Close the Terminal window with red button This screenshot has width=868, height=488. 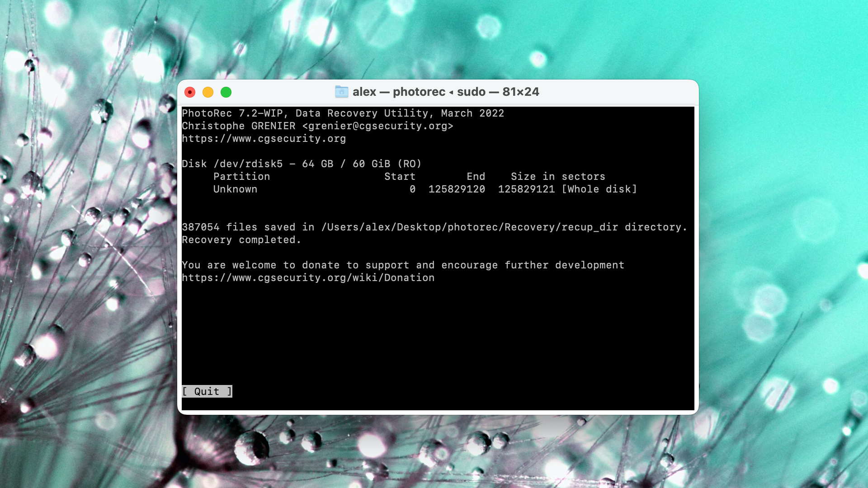point(190,92)
